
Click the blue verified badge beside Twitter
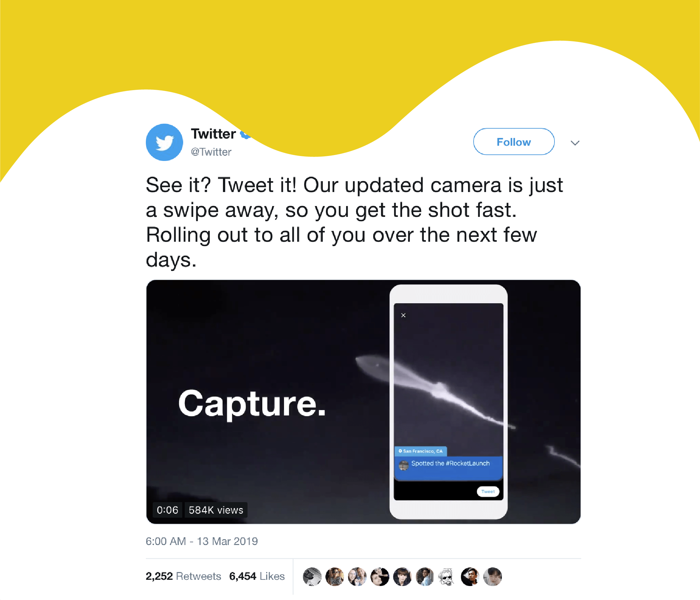[245, 135]
